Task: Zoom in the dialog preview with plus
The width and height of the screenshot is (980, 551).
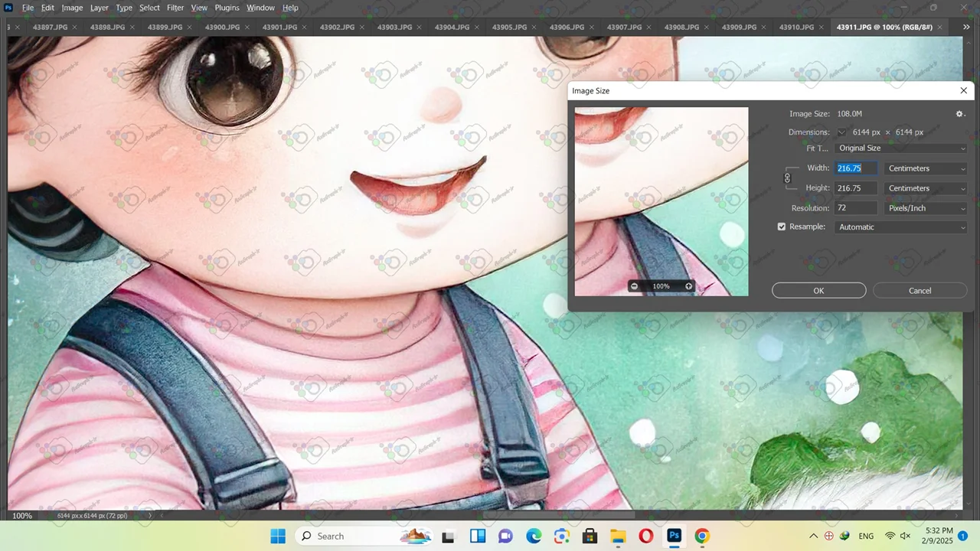Action: tap(688, 286)
